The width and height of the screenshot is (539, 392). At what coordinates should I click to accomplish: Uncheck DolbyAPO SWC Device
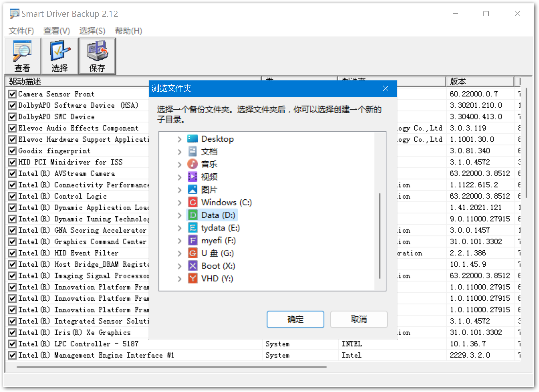tap(12, 117)
